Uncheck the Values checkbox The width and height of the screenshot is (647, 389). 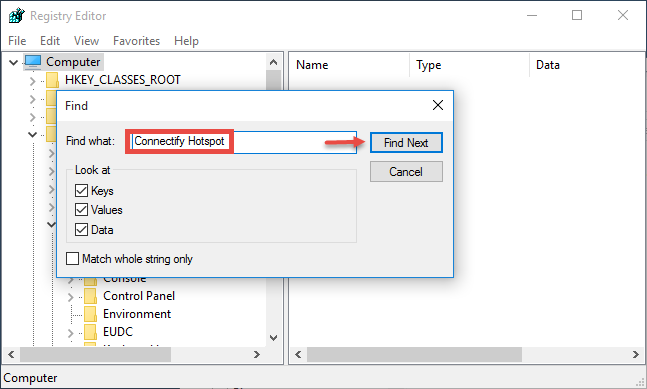pyautogui.click(x=81, y=210)
